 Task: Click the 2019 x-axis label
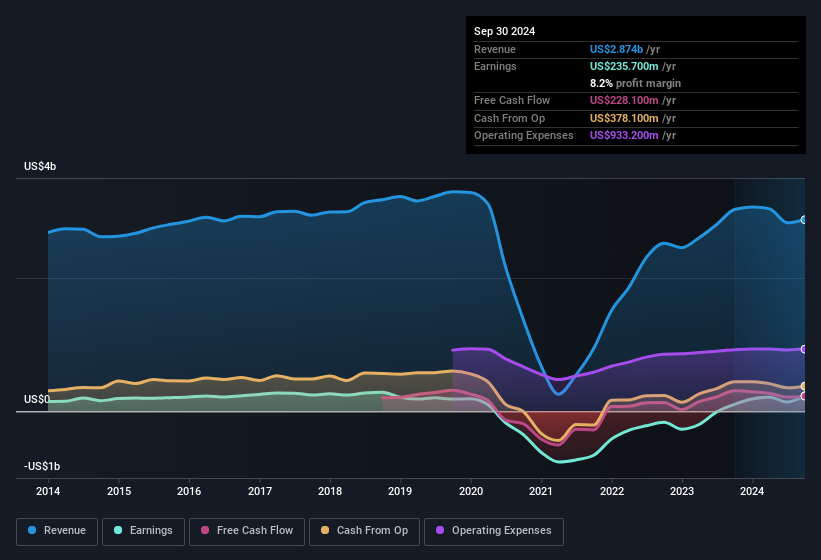click(400, 491)
